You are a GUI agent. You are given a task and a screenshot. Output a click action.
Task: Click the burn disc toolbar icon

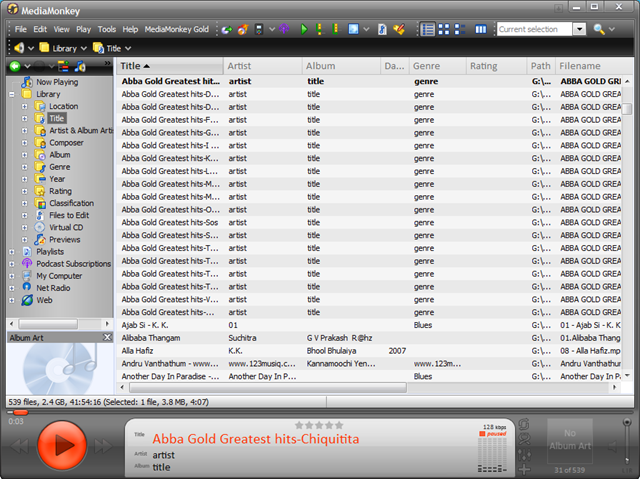(x=243, y=29)
